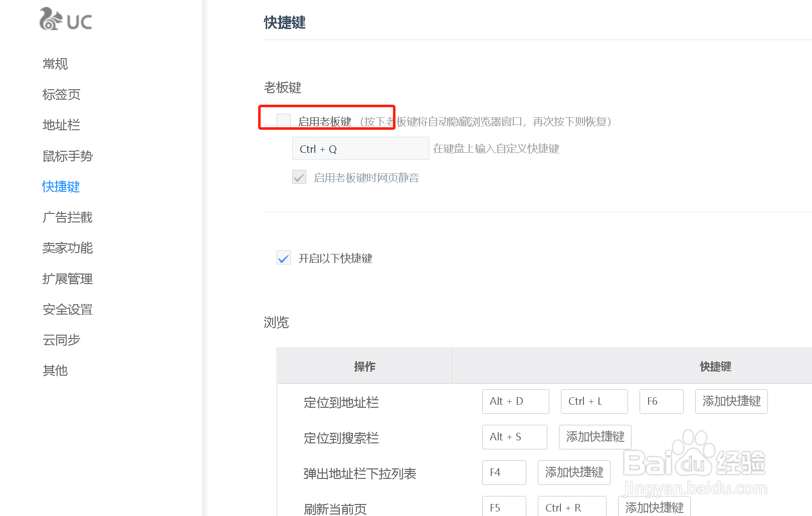Switch to 标签页 settings
812x516 pixels.
click(x=61, y=95)
